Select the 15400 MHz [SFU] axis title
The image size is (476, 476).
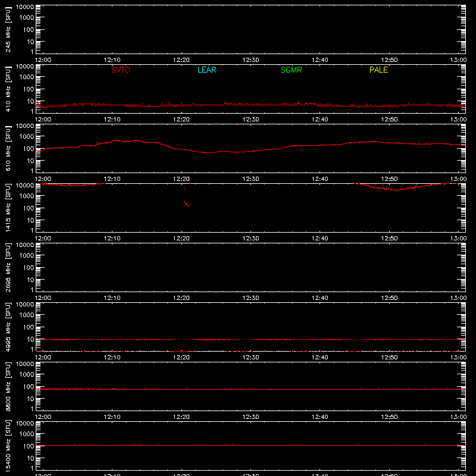pyautogui.click(x=8, y=446)
